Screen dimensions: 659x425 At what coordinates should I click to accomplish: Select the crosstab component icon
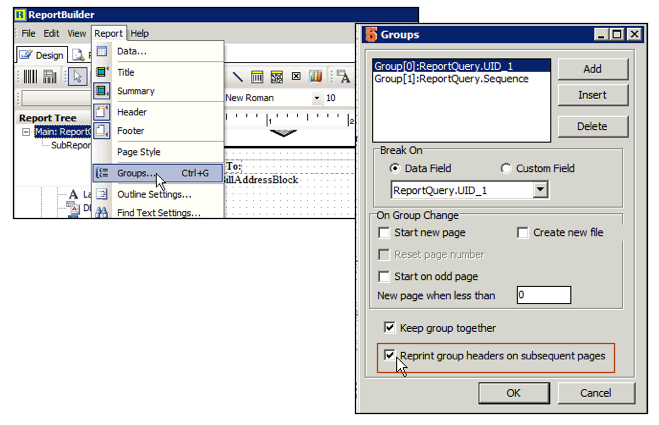coord(277,77)
